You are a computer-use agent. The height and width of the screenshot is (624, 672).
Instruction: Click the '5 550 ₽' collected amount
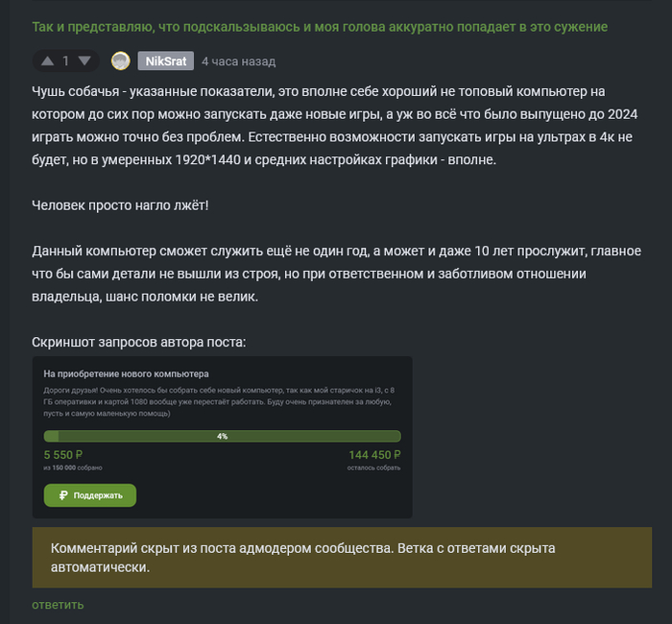(x=64, y=454)
